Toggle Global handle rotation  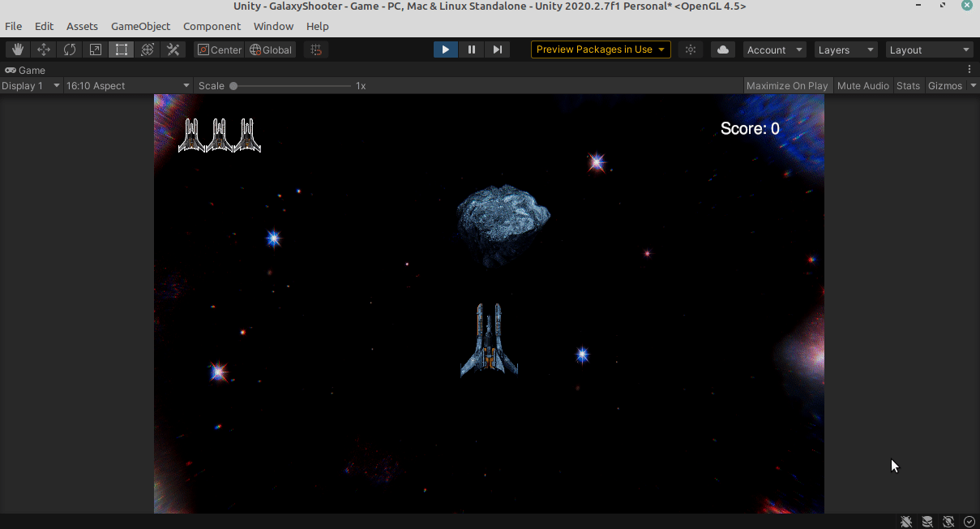point(271,49)
